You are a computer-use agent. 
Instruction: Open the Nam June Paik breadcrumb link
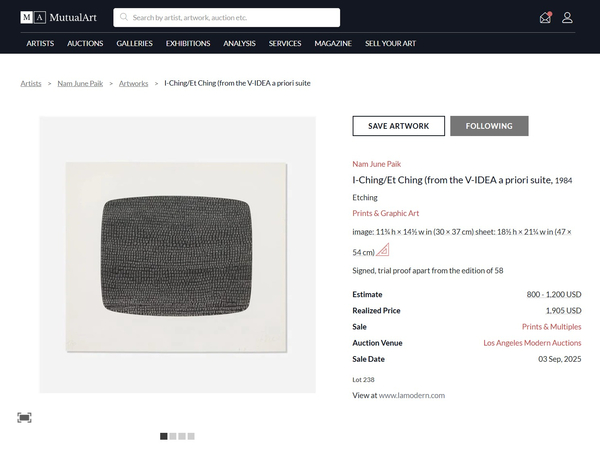pos(80,83)
